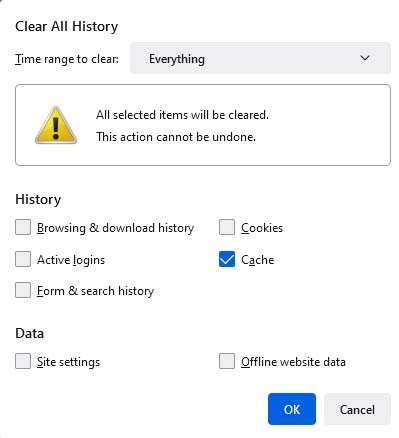Click the "Active logins" label text
This screenshot has height=438, width=399.
(x=71, y=260)
